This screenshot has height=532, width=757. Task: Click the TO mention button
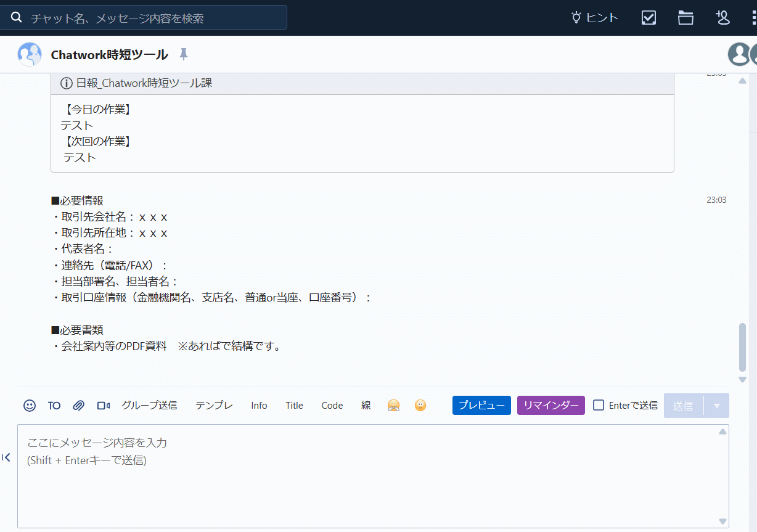54,406
